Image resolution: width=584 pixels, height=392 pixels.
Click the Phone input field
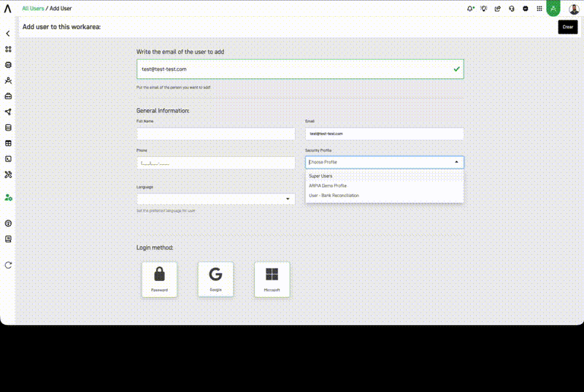tap(215, 163)
